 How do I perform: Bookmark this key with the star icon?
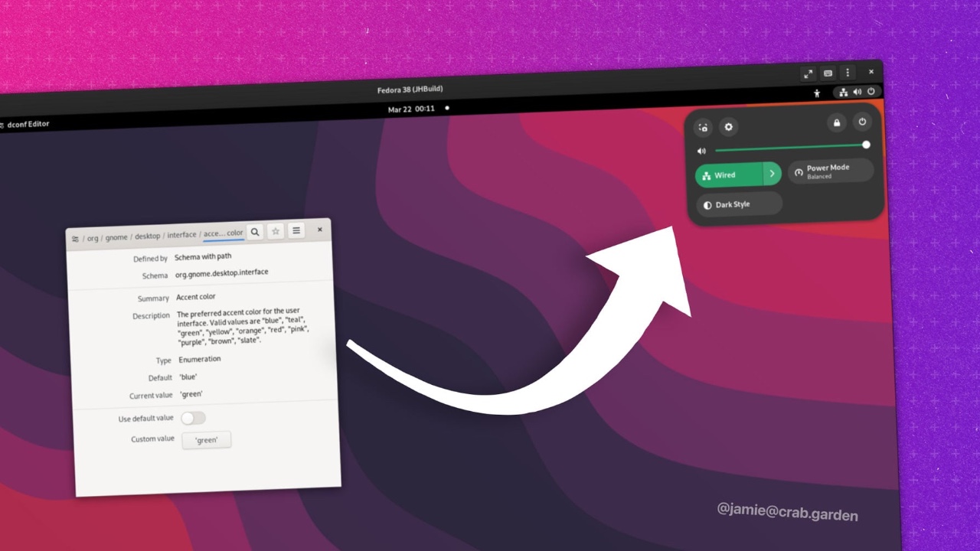click(276, 231)
